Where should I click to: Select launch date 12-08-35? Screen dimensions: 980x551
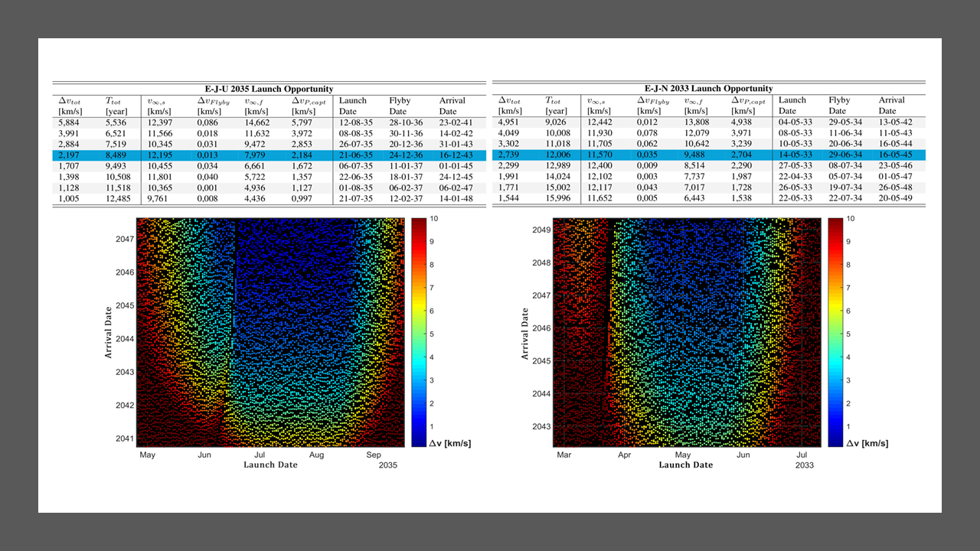(x=356, y=122)
